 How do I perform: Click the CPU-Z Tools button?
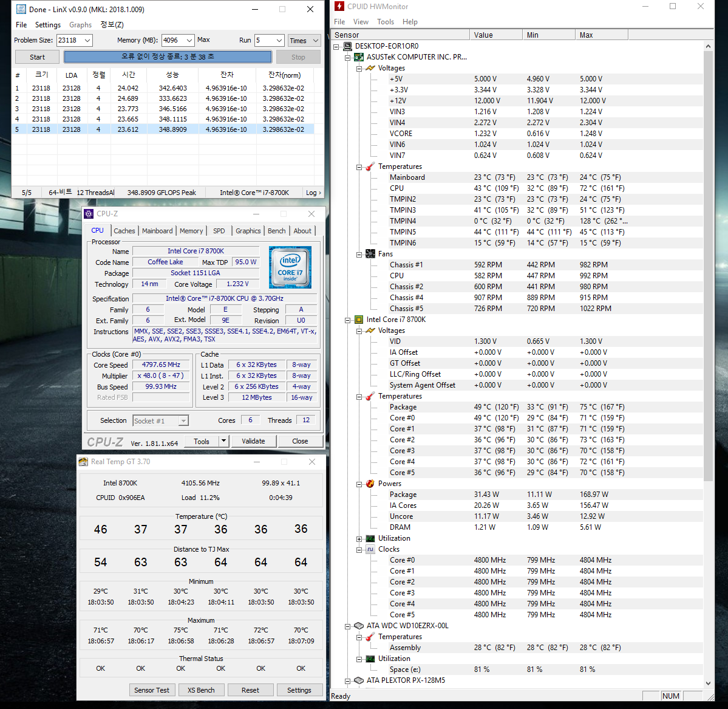[202, 441]
